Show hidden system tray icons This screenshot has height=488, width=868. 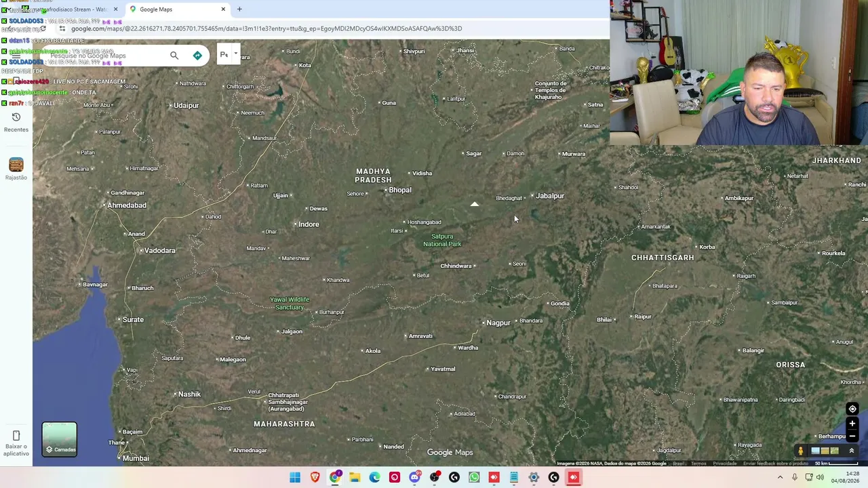780,477
